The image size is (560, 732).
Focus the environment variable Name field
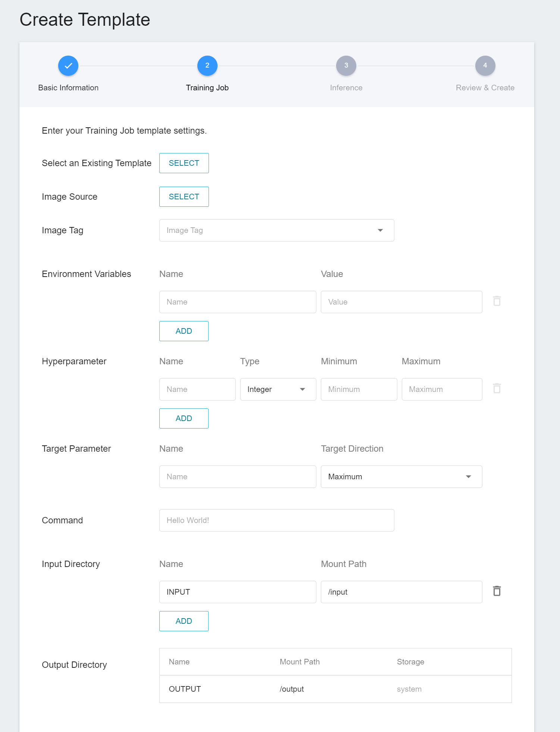coord(238,302)
